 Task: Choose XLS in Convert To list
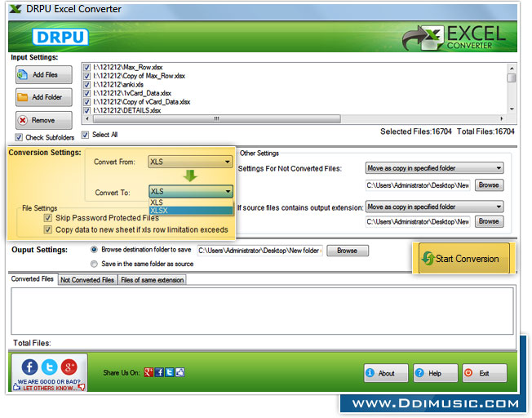(191, 202)
